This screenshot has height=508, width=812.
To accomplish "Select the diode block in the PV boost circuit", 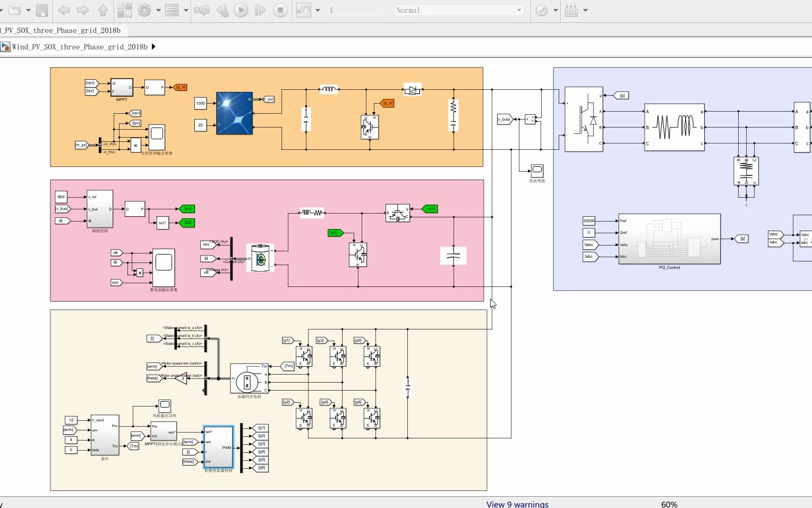I will pyautogui.click(x=413, y=90).
